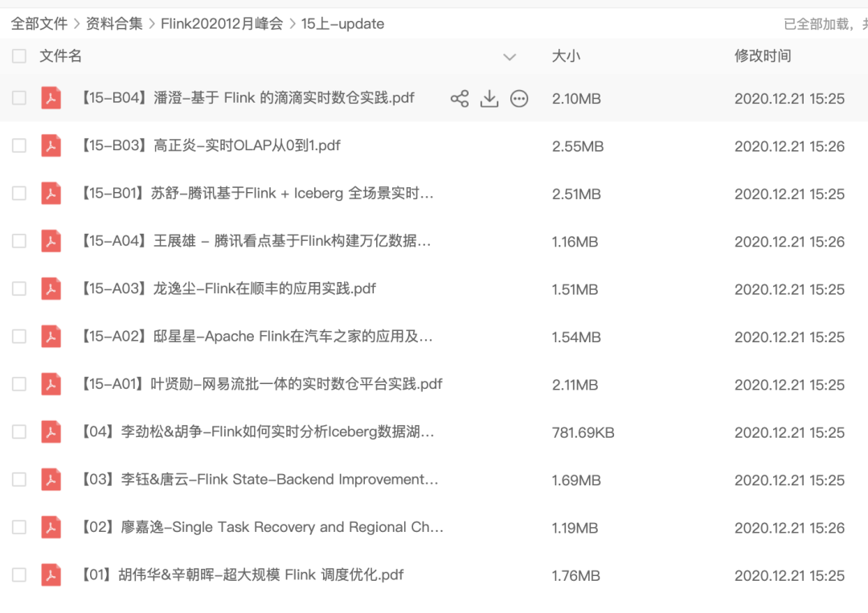Viewport: 868px width, 613px height.
Task: Check the box for 【04】李劲松&胡争 file
Action: coord(18,431)
